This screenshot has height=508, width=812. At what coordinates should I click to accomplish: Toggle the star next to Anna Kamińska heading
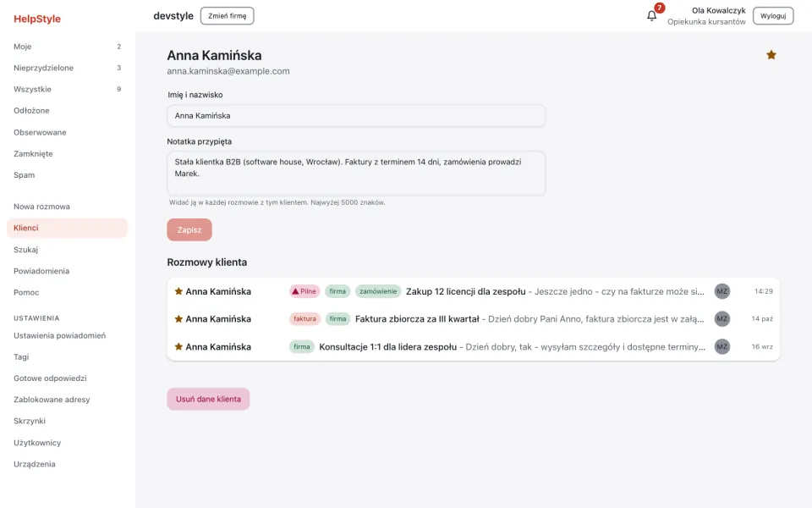tap(771, 55)
